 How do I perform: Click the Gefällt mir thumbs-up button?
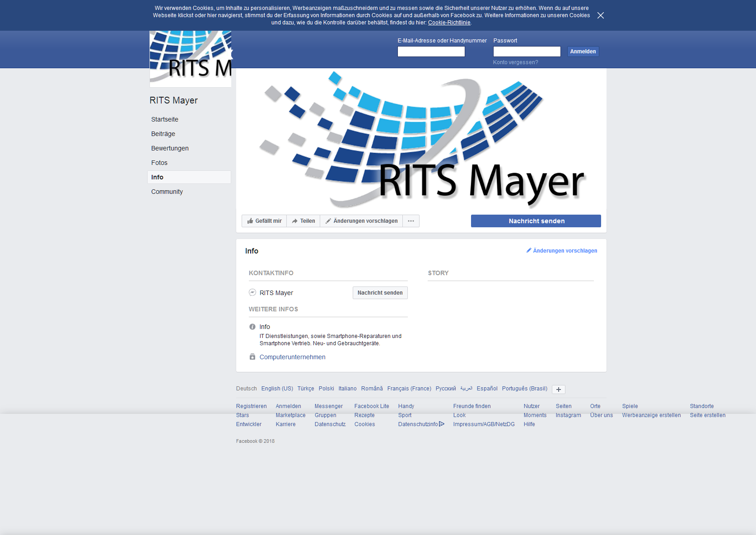point(264,221)
